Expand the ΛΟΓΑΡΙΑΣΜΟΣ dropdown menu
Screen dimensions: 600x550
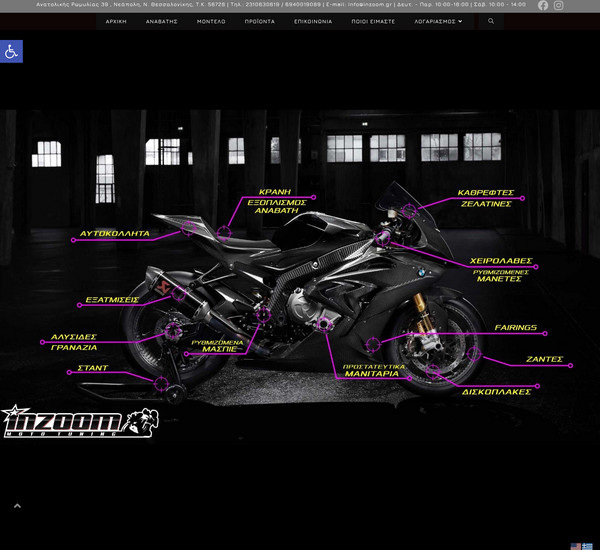[438, 22]
